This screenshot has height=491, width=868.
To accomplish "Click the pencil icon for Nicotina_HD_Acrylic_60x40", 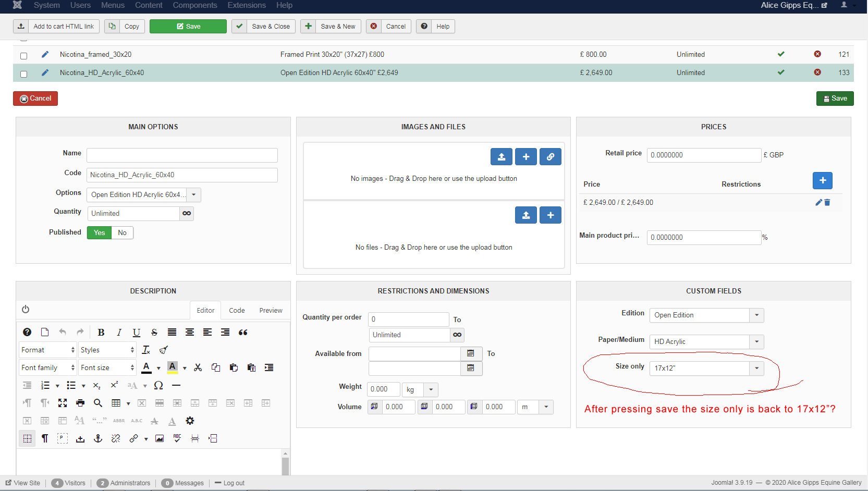I will click(45, 72).
